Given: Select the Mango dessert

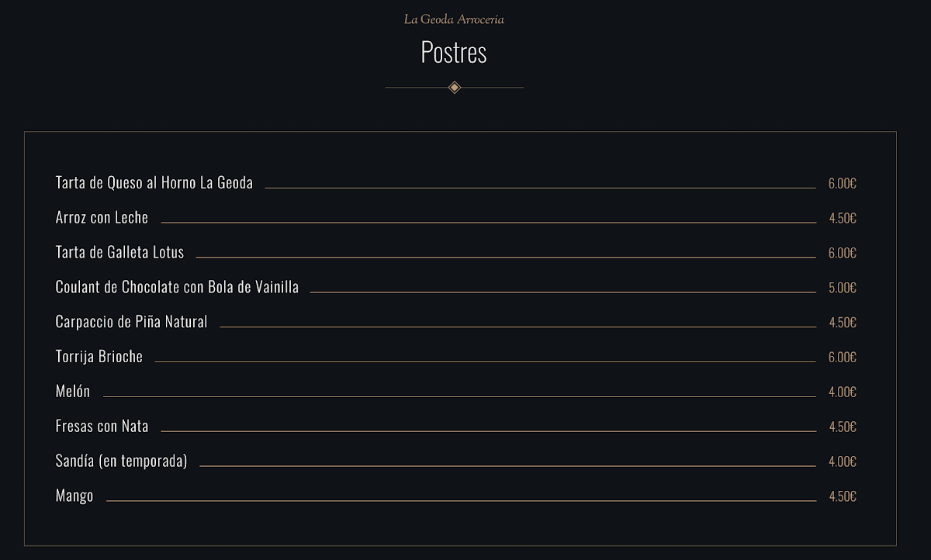Looking at the screenshot, I should pyautogui.click(x=74, y=496).
